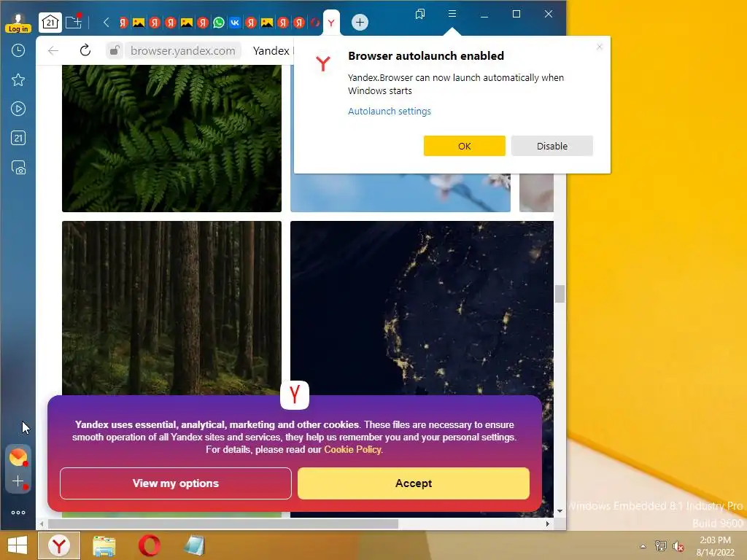Open the media play icon in sidebar

[18, 109]
